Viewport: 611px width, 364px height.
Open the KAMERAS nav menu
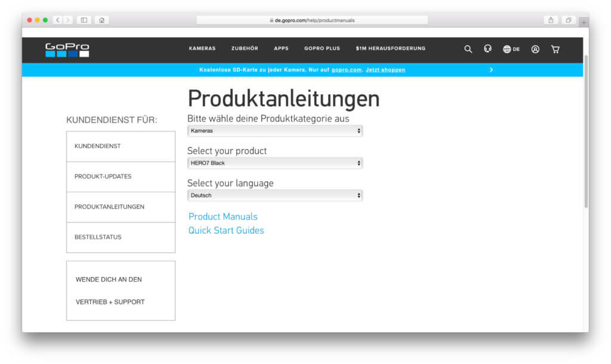(x=202, y=48)
